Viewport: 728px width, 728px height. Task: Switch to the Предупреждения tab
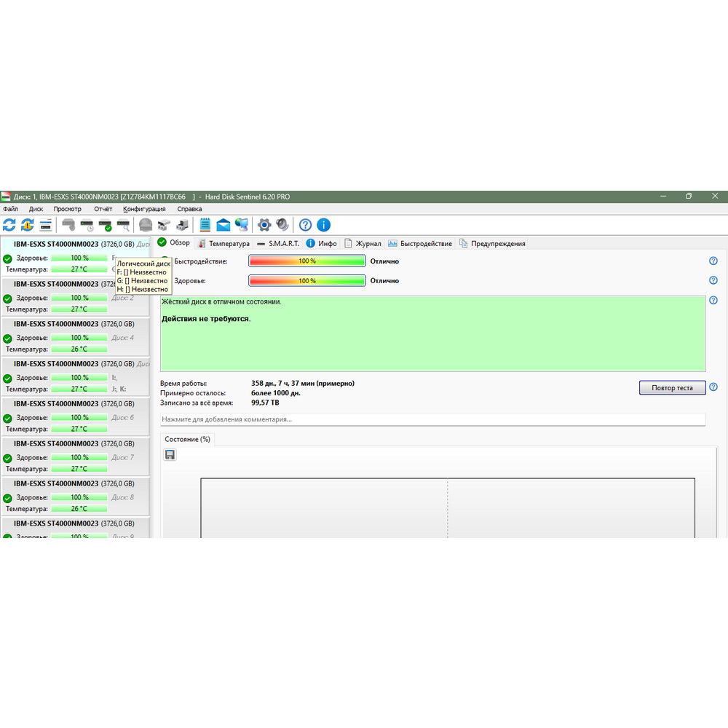(x=492, y=244)
